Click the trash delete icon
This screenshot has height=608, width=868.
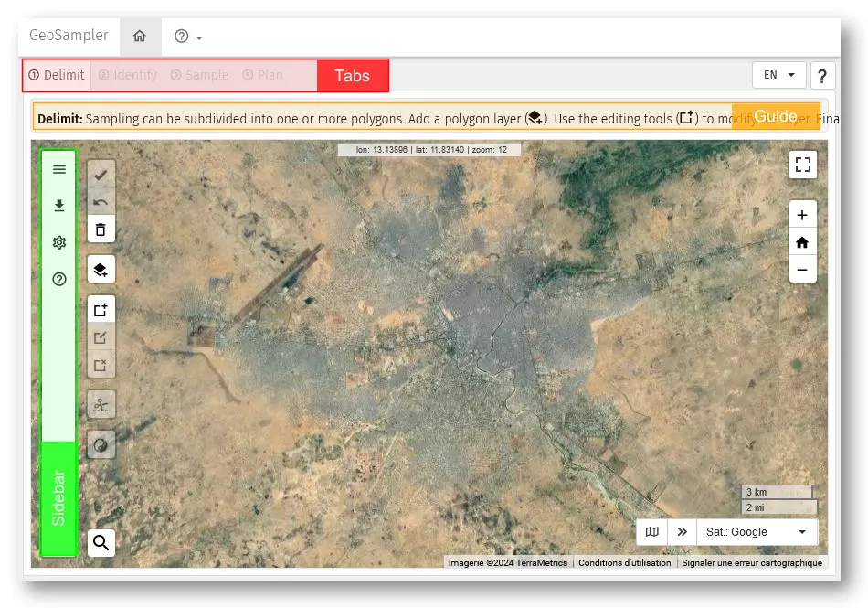point(101,229)
